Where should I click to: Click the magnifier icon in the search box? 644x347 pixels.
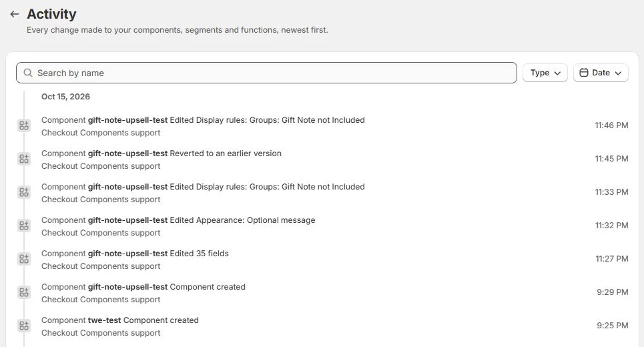(x=27, y=73)
